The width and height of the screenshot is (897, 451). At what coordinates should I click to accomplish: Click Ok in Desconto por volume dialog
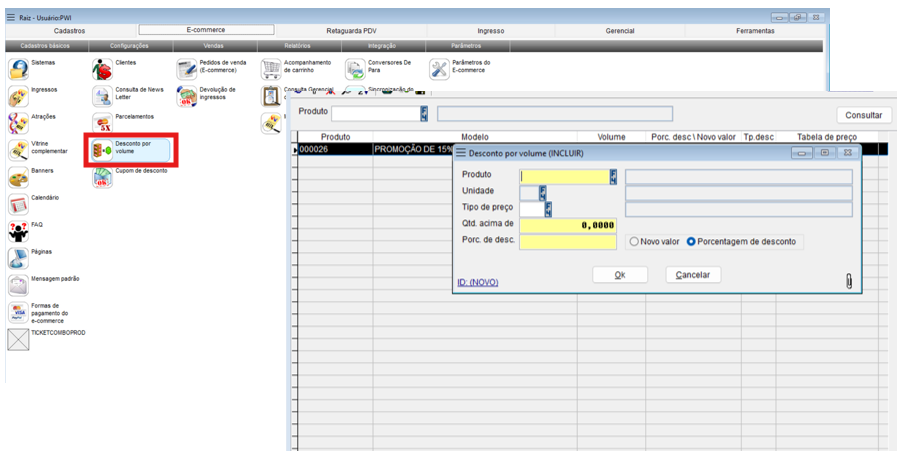(619, 275)
